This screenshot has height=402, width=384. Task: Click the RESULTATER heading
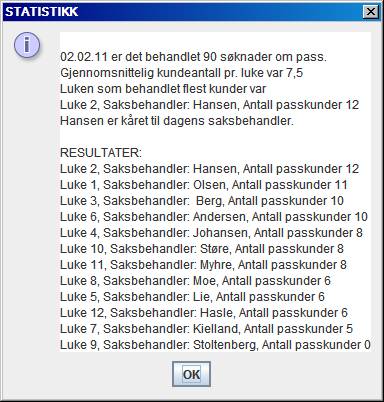101,153
